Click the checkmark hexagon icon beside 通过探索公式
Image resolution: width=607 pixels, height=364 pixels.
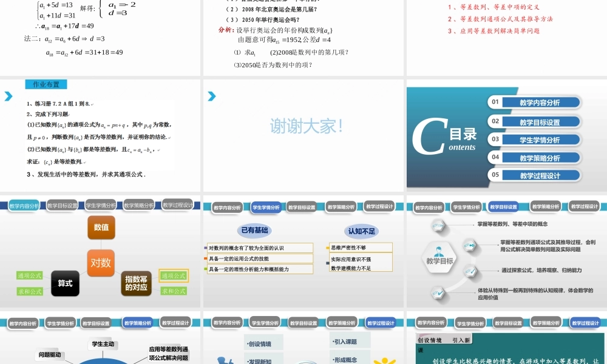pyautogui.click(x=470, y=271)
